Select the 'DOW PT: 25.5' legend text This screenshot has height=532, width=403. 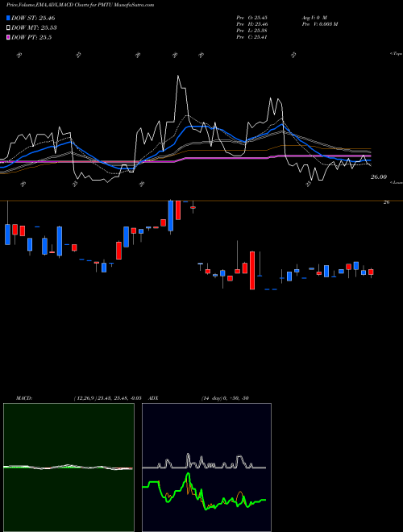(x=31, y=38)
